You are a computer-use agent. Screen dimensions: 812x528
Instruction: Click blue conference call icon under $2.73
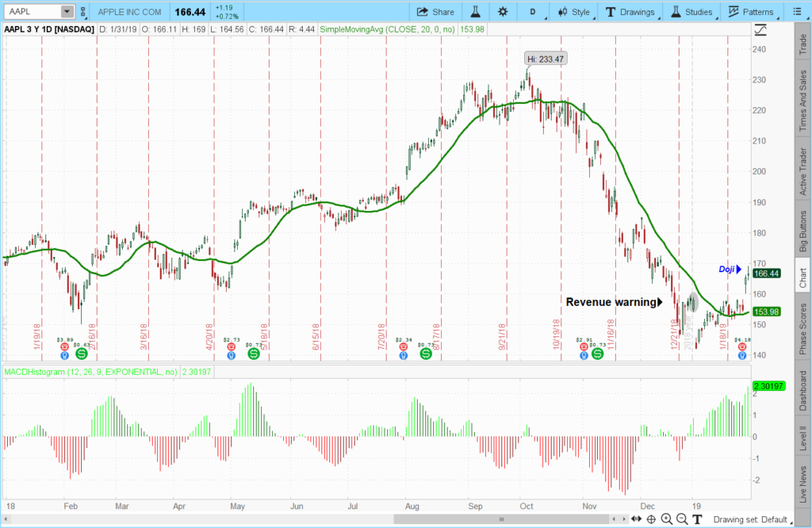pos(232,356)
